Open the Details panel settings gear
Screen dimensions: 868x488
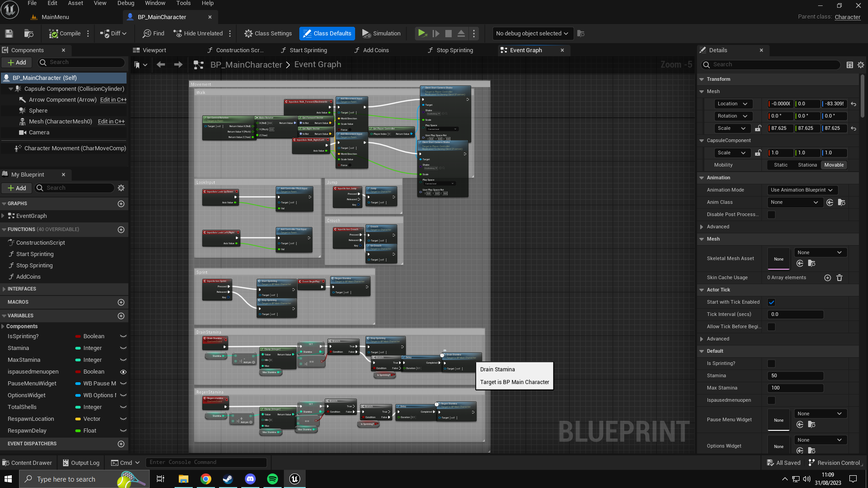pos(861,65)
